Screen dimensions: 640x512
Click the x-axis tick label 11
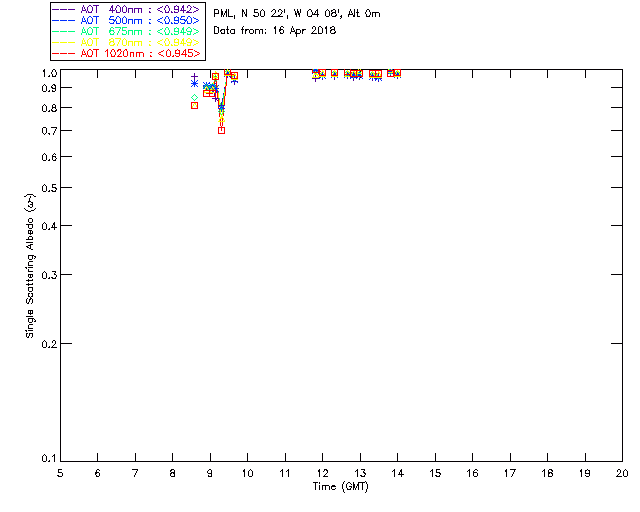(x=285, y=473)
